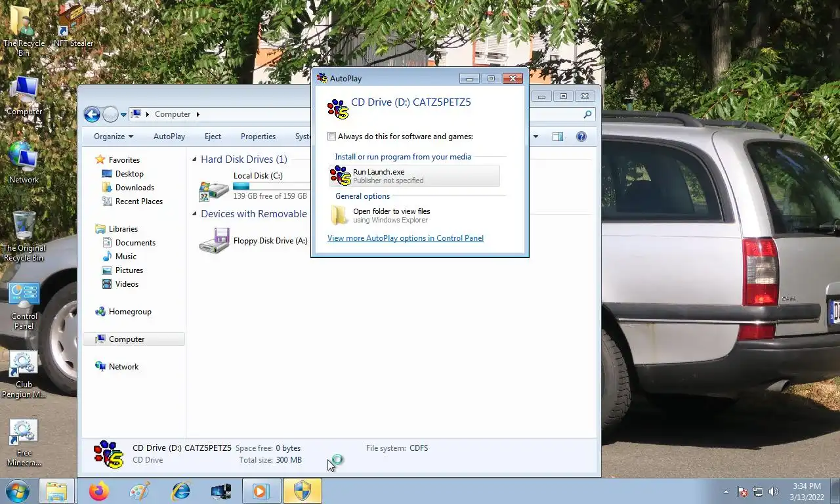Select Homegroup in navigation pane
This screenshot has width=840, height=504.
click(130, 312)
